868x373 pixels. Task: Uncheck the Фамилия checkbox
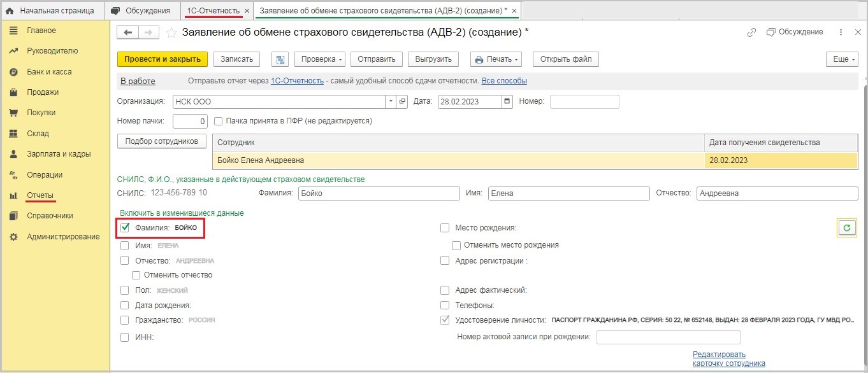(125, 227)
